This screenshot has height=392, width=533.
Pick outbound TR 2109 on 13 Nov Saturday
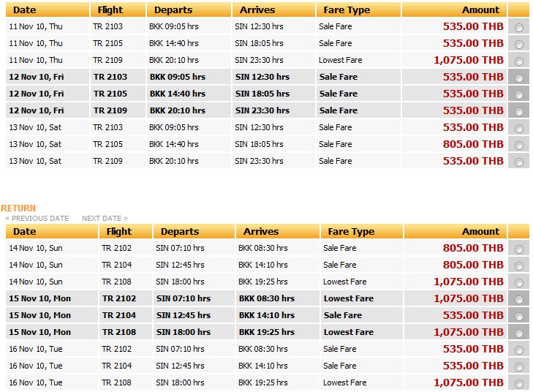click(519, 162)
